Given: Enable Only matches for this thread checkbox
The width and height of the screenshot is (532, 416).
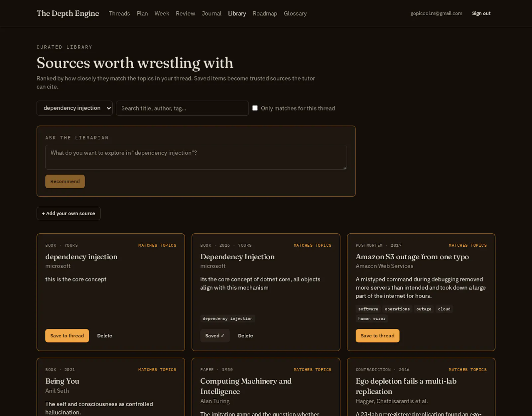Looking at the screenshot, I should tap(255, 108).
